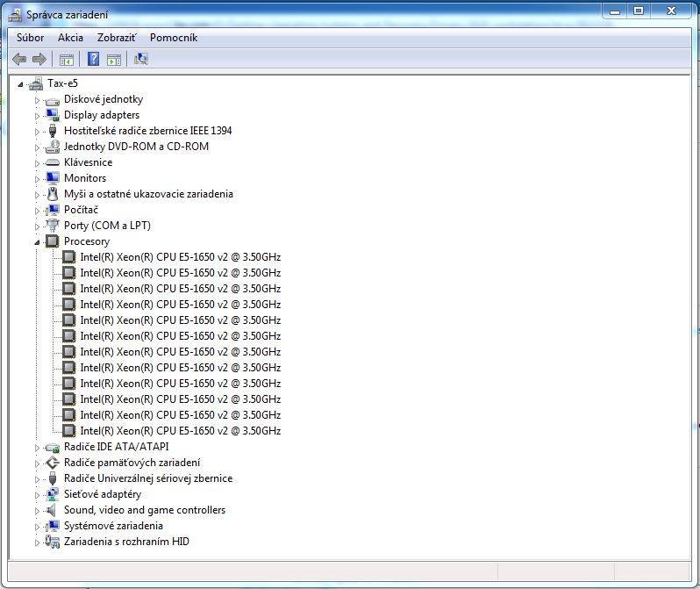Toggle the action pane toolbar icon
The image size is (700, 589).
[114, 59]
